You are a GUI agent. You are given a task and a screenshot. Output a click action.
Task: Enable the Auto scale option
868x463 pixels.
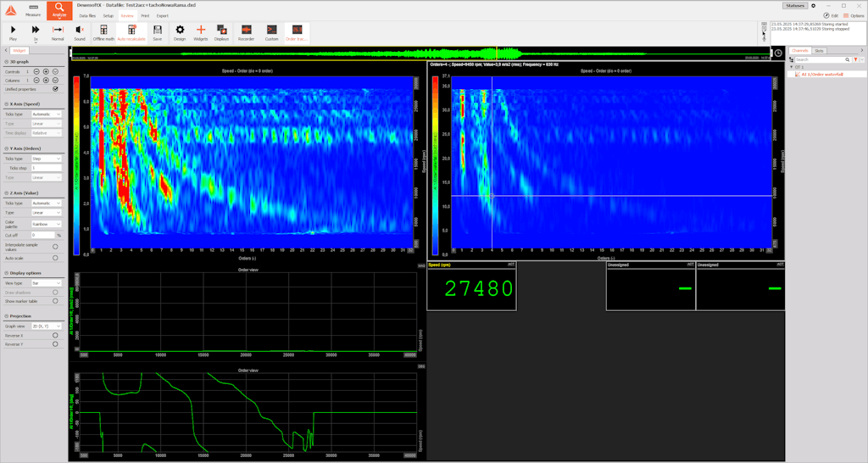[x=55, y=258]
